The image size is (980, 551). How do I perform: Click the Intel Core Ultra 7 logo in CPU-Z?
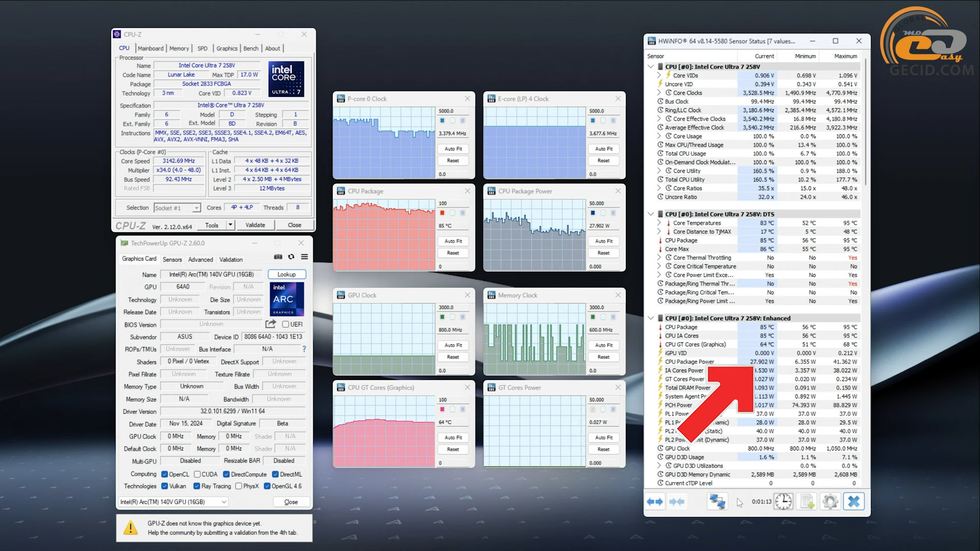pyautogui.click(x=286, y=79)
